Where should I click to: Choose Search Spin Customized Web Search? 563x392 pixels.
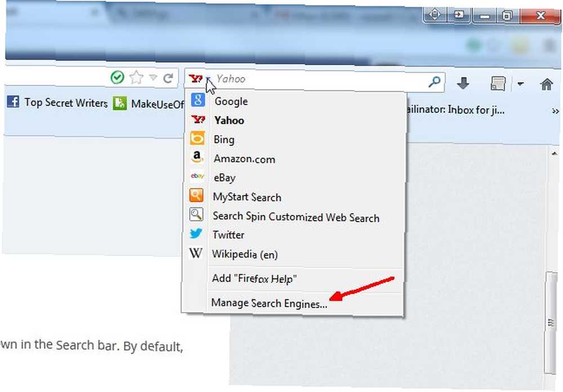coord(294,217)
